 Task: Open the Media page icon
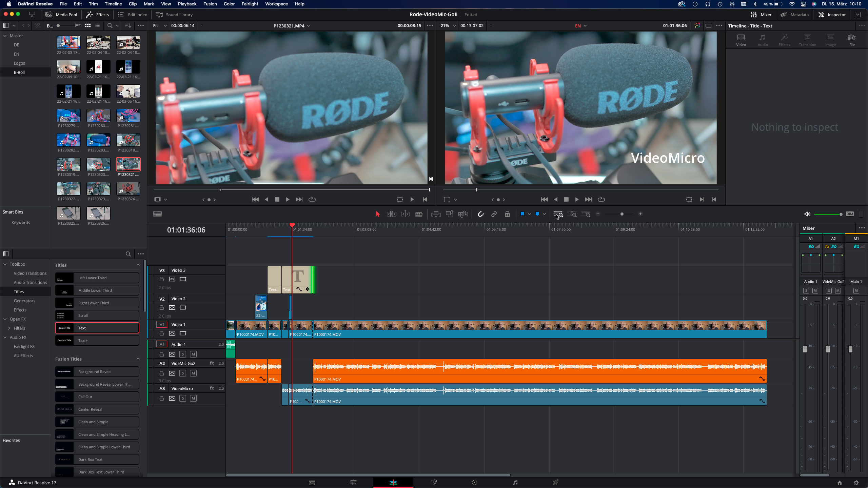(x=312, y=483)
